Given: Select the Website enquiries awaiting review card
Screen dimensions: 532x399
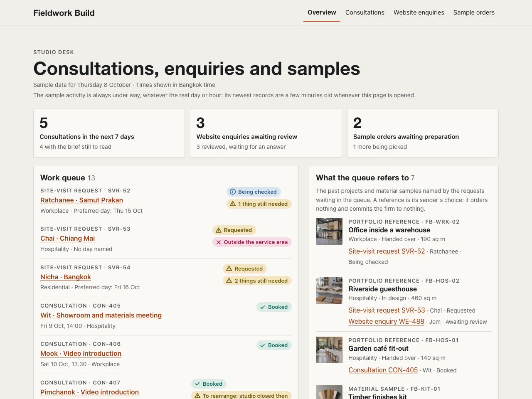Looking at the screenshot, I should point(266,133).
